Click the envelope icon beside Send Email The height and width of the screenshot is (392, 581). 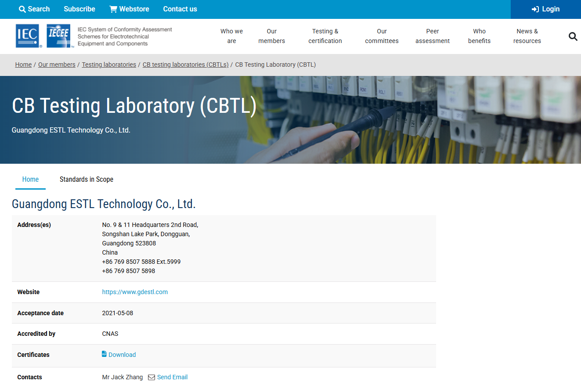152,378
